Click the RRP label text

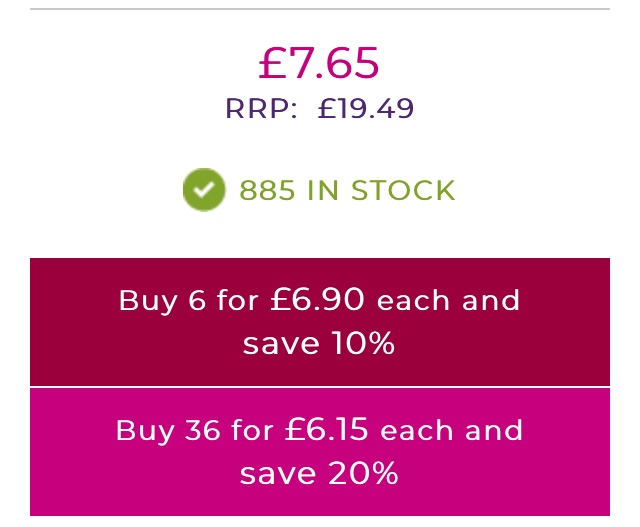[261, 108]
